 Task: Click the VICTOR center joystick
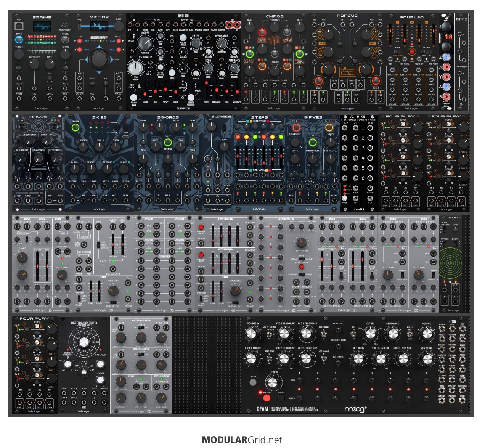99,59
